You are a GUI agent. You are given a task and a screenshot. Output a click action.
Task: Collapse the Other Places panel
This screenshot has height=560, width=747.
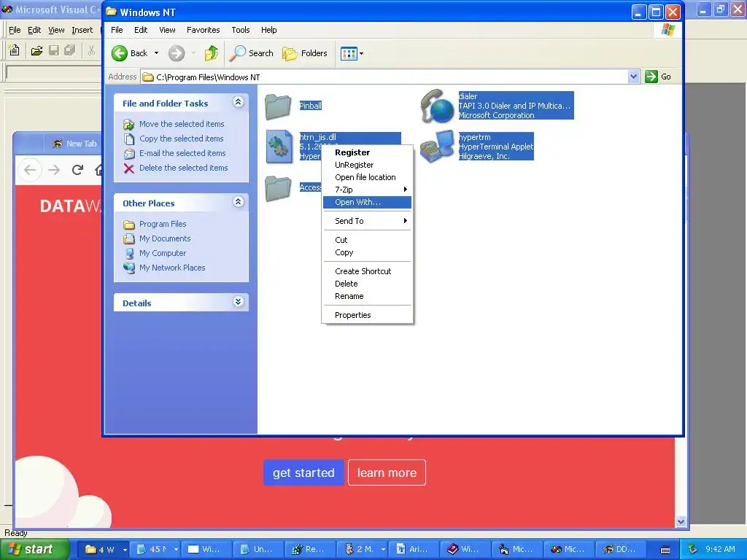pyautogui.click(x=239, y=202)
